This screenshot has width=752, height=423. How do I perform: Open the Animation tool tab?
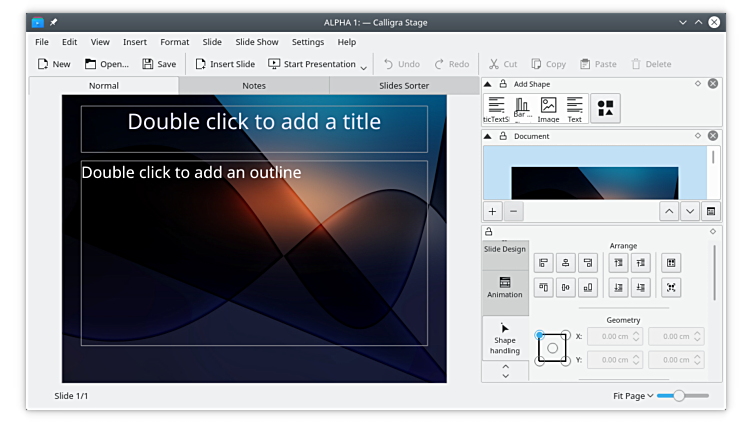tap(505, 288)
